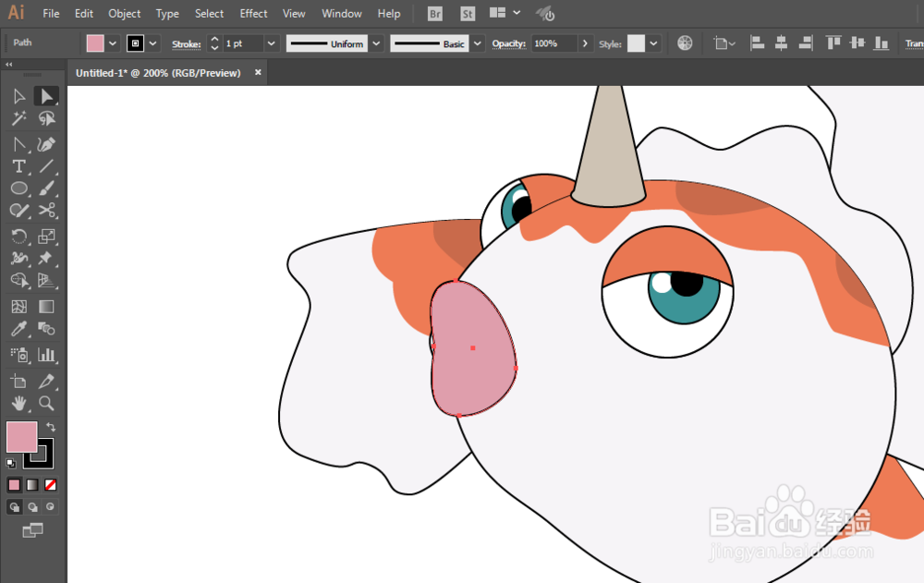Open Recolor Artwork color wheel
924x583 pixels.
point(685,43)
